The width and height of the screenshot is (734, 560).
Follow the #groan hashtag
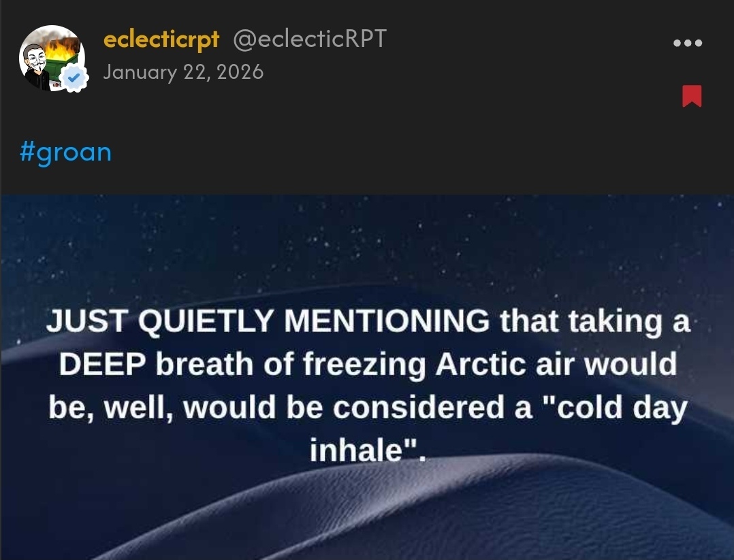(x=65, y=152)
